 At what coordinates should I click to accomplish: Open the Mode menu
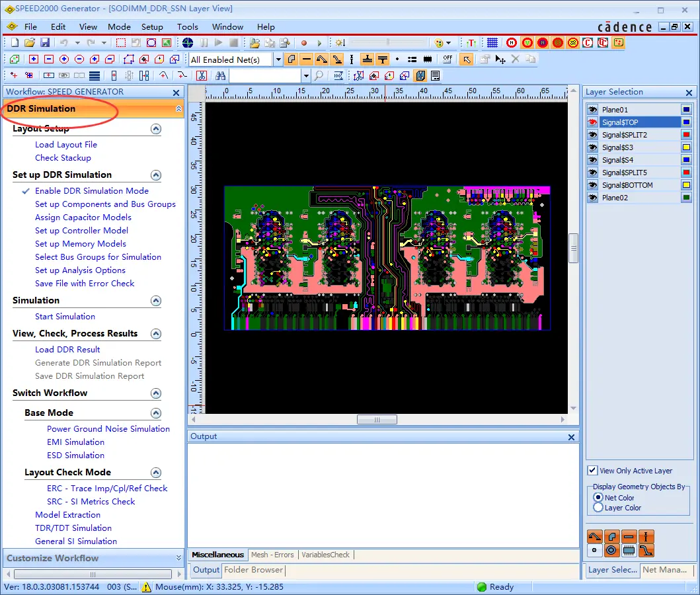(x=119, y=27)
